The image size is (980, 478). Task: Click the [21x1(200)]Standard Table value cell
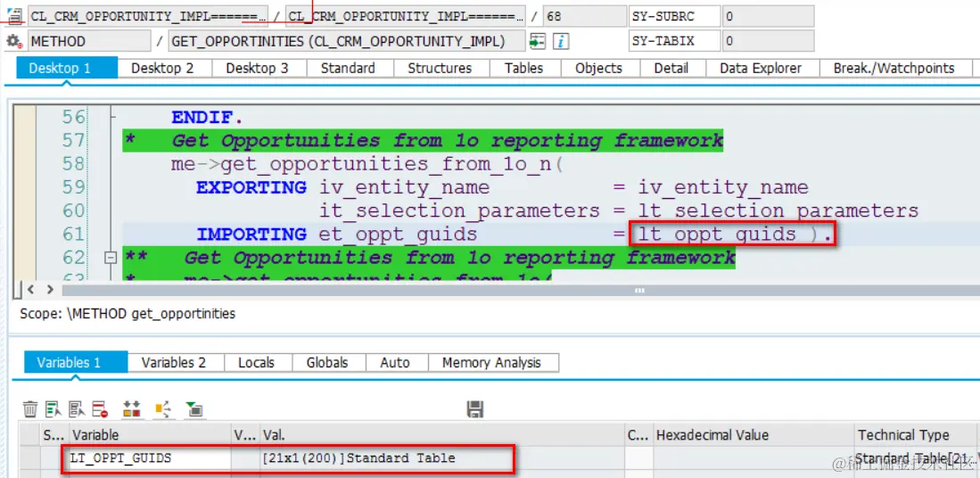click(442, 458)
